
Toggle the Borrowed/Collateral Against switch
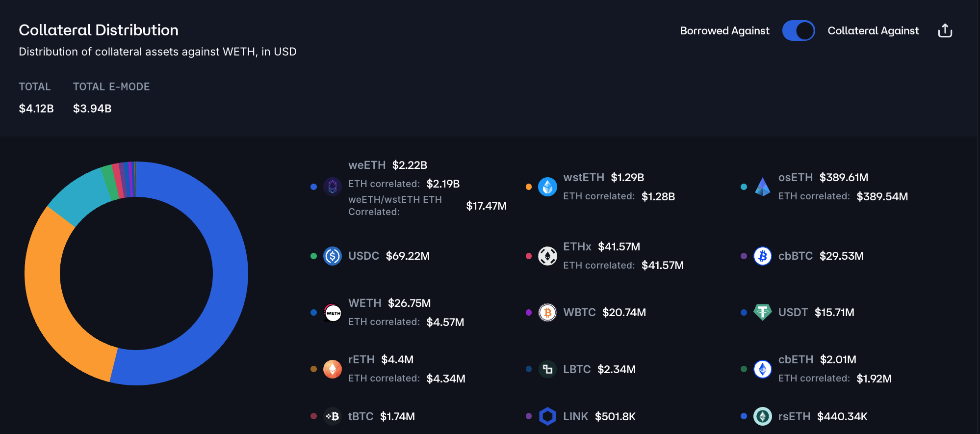click(x=798, y=31)
